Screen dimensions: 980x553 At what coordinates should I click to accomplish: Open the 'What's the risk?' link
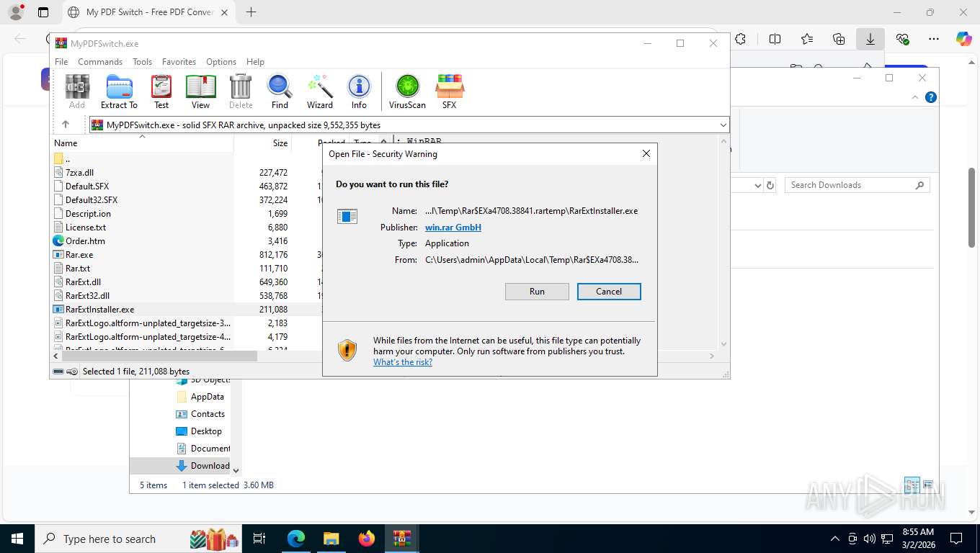tap(403, 362)
